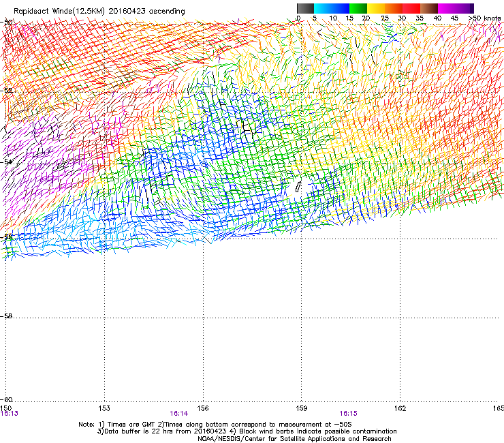
Task: Click the NOAA/NESDIS Center for Satellite Applications credit
Action: [x=294, y=439]
